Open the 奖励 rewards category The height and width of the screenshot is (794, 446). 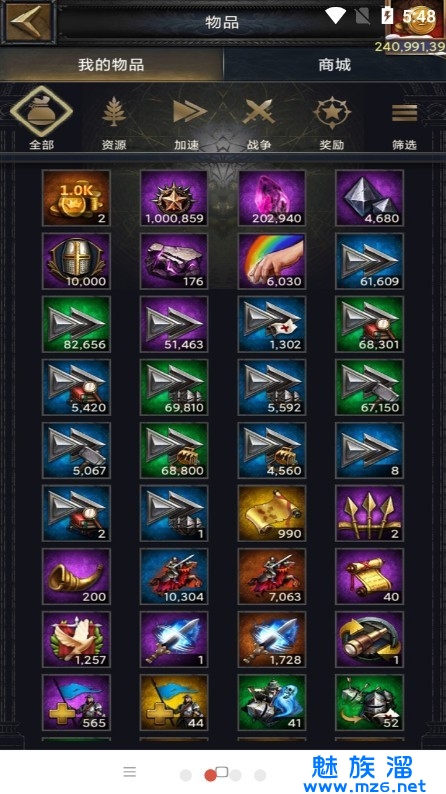click(x=332, y=123)
